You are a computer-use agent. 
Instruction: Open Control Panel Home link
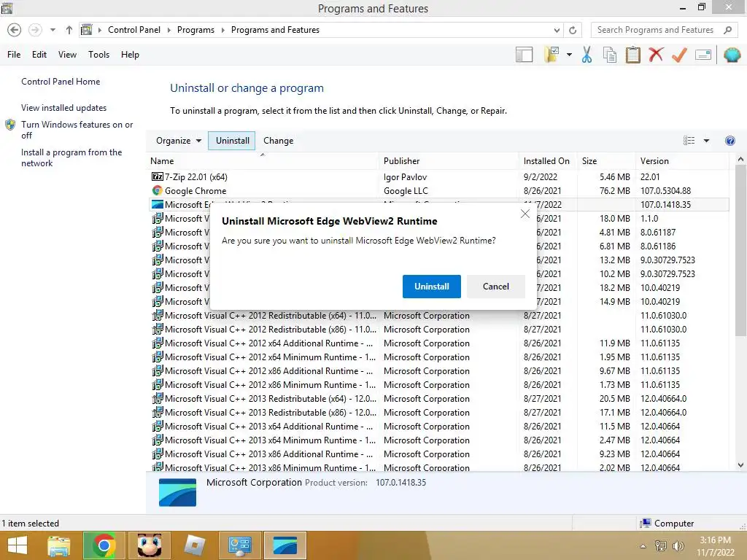click(x=61, y=82)
